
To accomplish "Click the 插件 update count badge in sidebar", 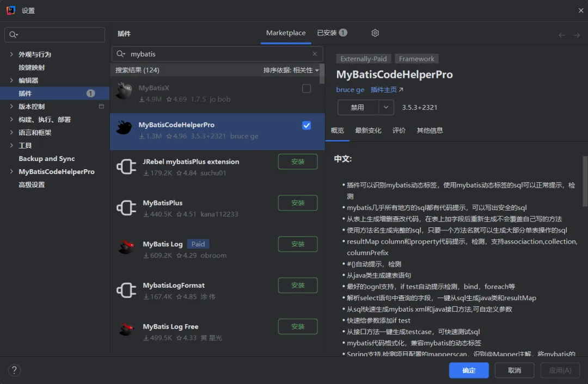I will click(91, 94).
